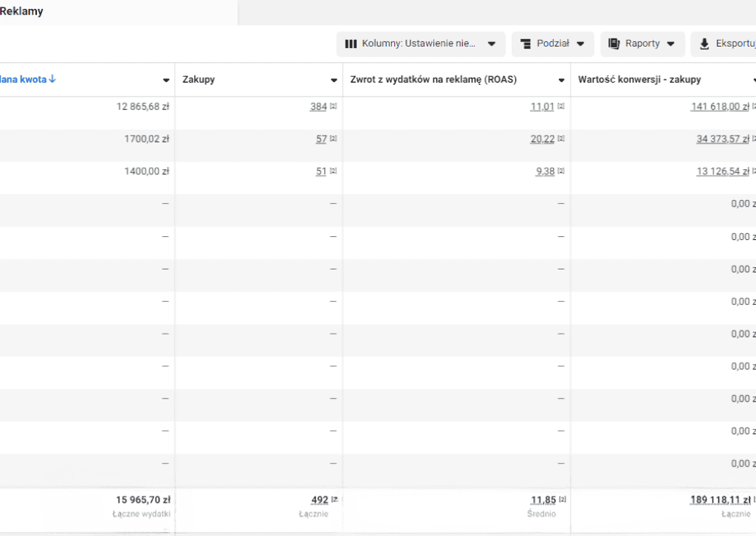Image resolution: width=756 pixels, height=536 pixels.
Task: Click the total purchases value 492
Action: pyautogui.click(x=320, y=500)
